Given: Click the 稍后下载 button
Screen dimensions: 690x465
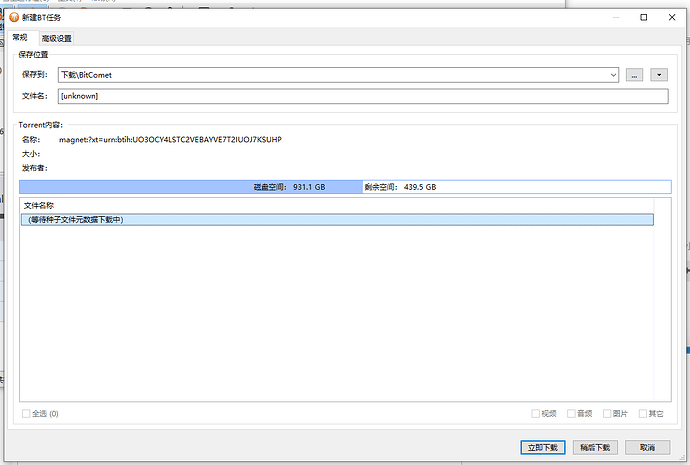Looking at the screenshot, I should click(595, 447).
